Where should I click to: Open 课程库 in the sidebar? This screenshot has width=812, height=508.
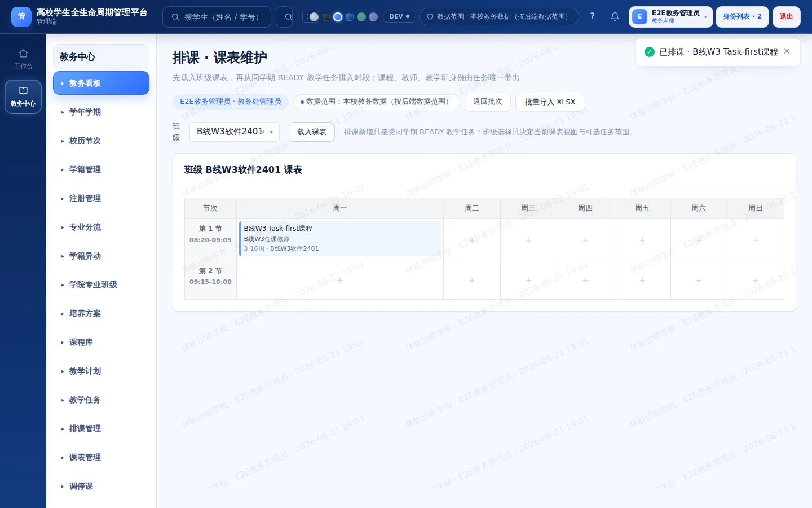coord(101,342)
